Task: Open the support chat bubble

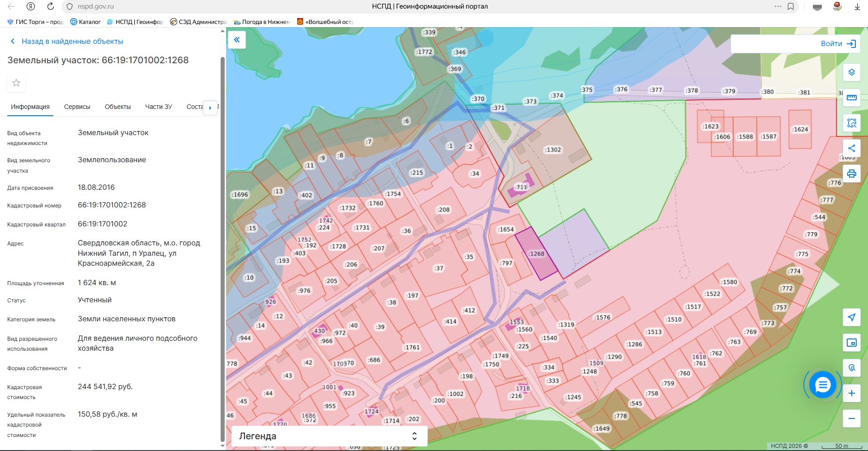Action: pos(822,385)
